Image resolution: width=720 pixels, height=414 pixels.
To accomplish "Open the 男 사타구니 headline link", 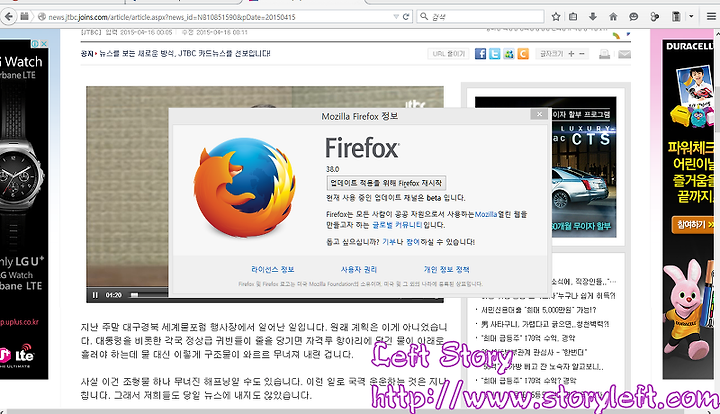I will pos(545,324).
